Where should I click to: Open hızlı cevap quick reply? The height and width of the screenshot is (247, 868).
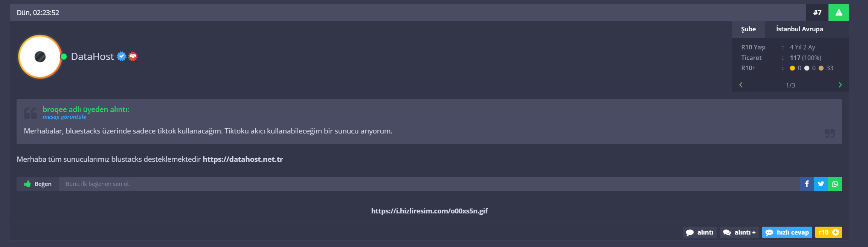(x=787, y=232)
